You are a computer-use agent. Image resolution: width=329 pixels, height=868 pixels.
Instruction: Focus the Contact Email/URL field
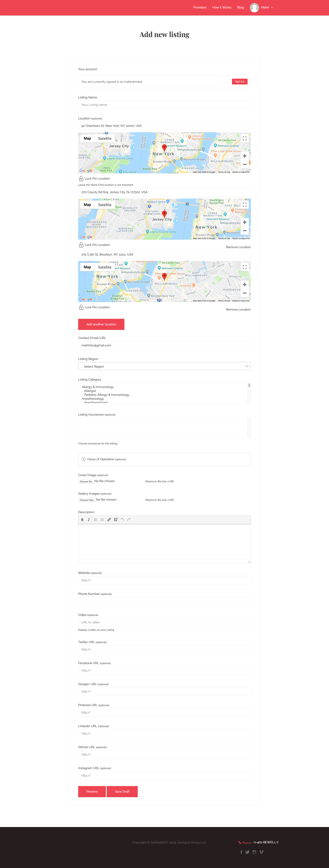coord(164,345)
